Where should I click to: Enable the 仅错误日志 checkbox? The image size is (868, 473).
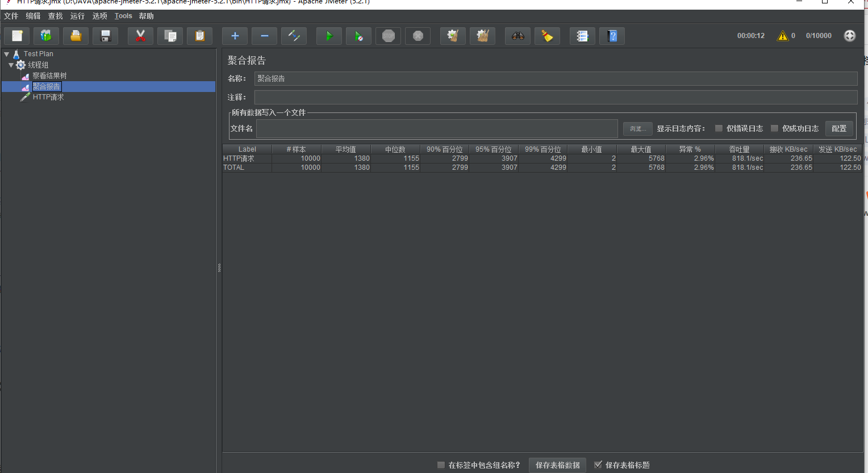coord(719,128)
